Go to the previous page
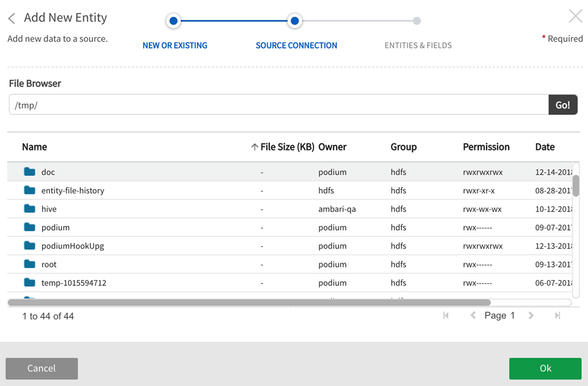 point(474,316)
